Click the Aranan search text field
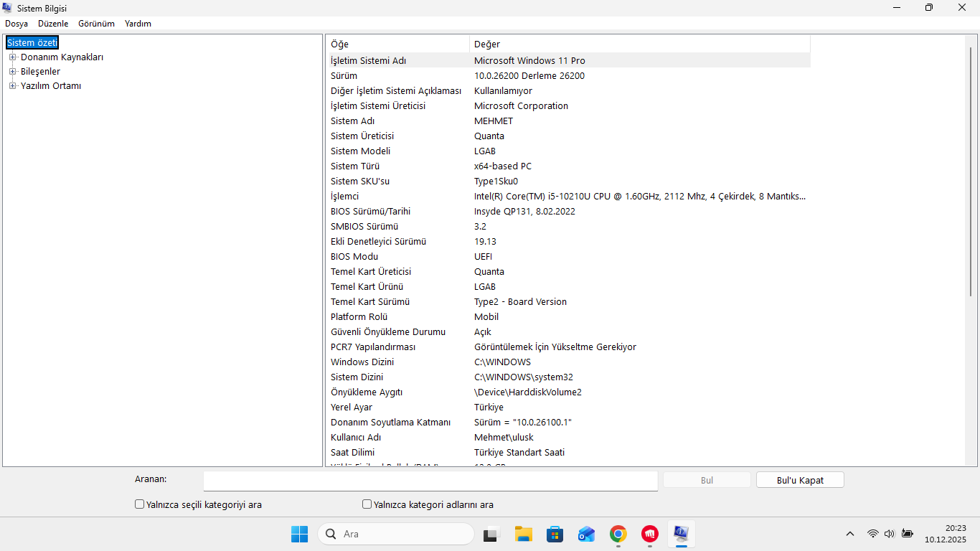Image resolution: width=980 pixels, height=551 pixels. pos(430,480)
